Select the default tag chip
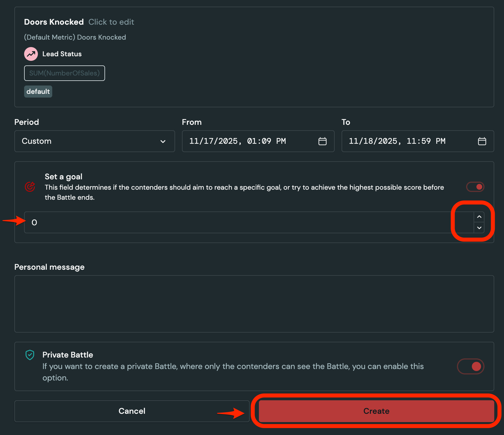This screenshot has width=504, height=435. (x=38, y=91)
